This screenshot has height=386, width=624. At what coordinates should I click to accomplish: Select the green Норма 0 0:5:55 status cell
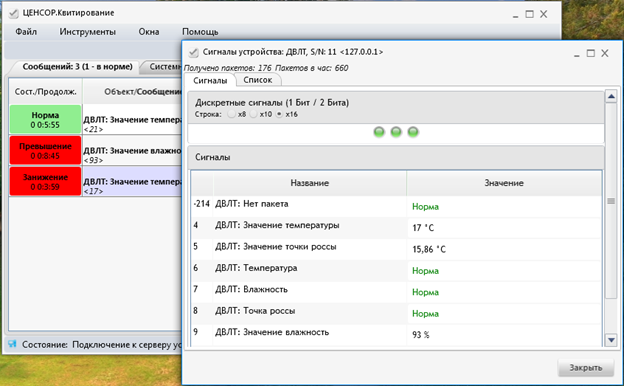[x=45, y=120]
